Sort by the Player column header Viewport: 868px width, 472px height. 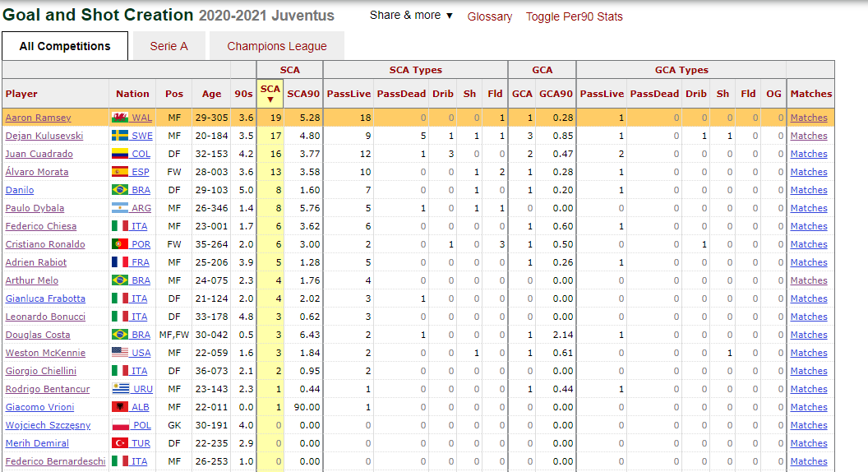[x=21, y=94]
